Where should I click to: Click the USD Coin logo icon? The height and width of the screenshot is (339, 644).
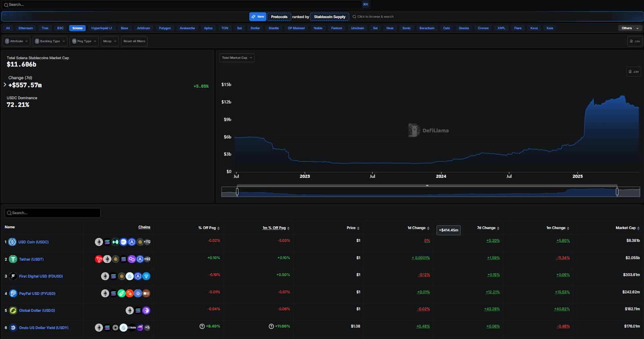pos(12,242)
